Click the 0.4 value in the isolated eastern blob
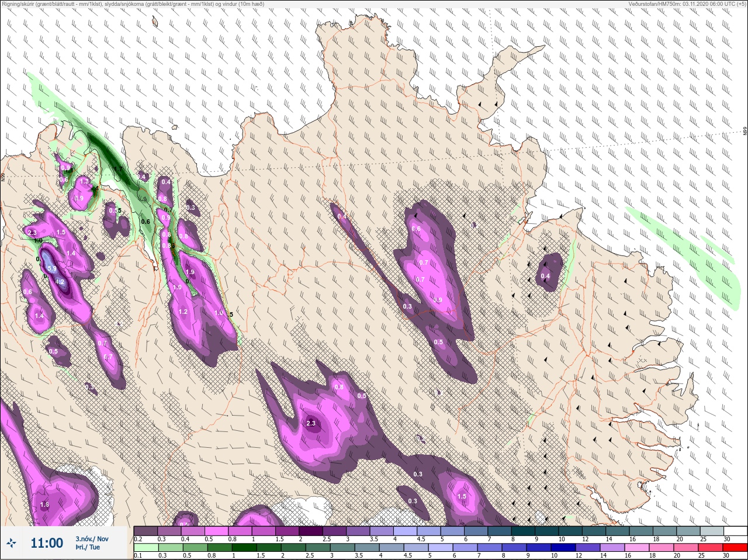 click(x=545, y=276)
